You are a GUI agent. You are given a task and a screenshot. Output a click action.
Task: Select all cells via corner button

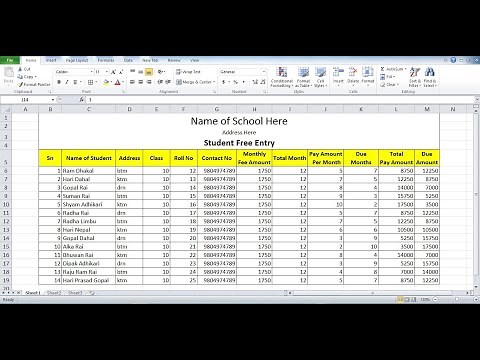[x=6, y=109]
